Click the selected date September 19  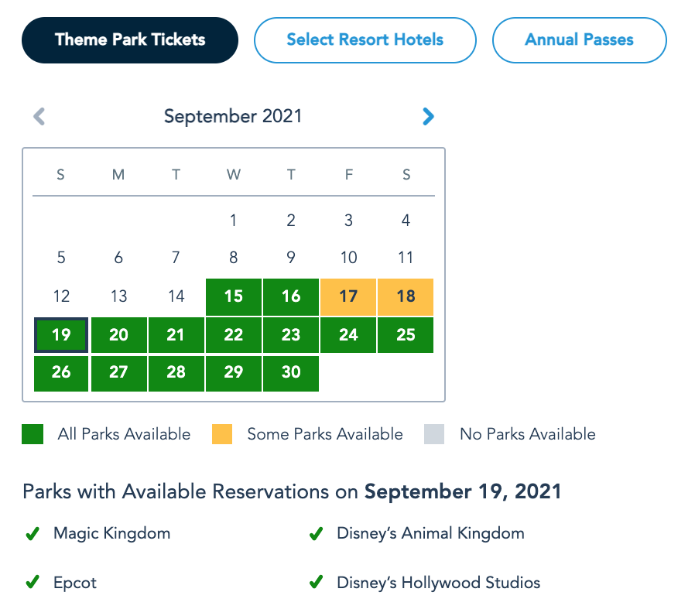(x=61, y=335)
